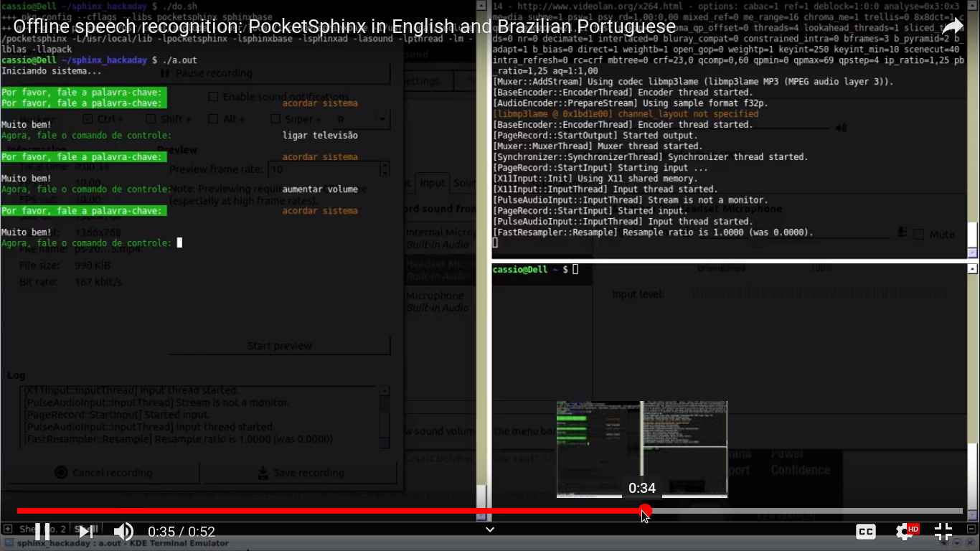
Task: Adjust the preview frame rate spinner arrows
Action: tap(385, 169)
